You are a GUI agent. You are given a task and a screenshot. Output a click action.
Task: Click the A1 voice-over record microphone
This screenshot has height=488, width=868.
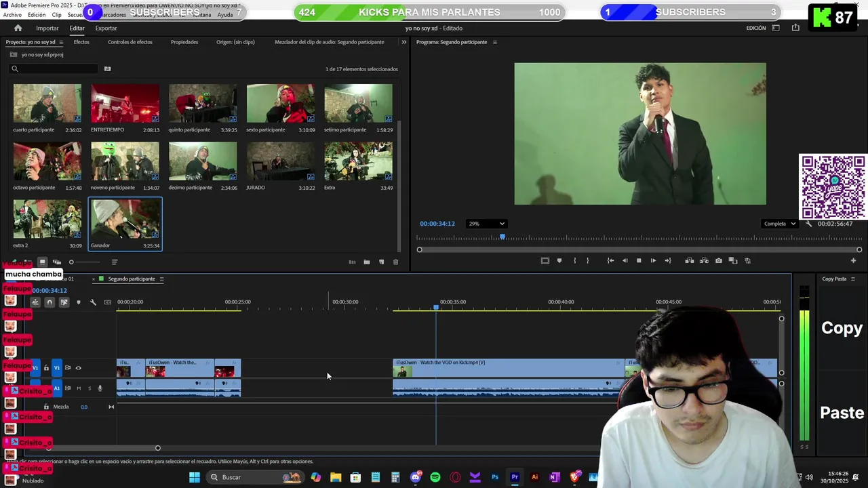(100, 388)
